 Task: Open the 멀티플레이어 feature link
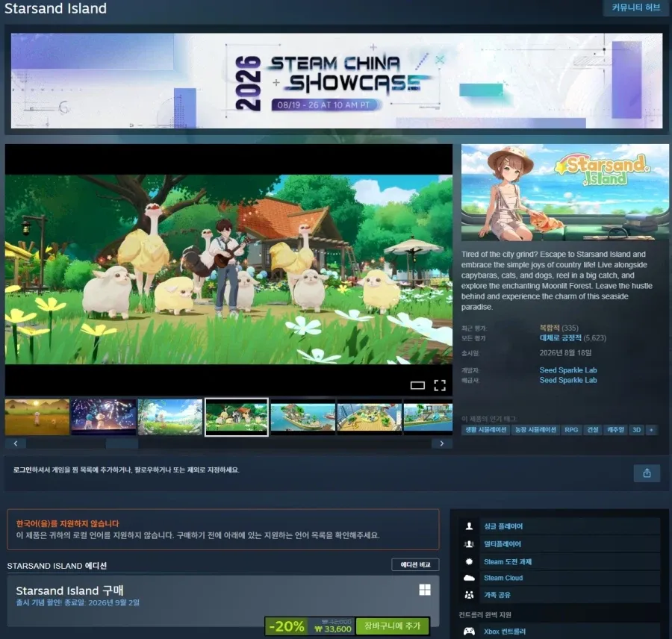click(x=503, y=544)
